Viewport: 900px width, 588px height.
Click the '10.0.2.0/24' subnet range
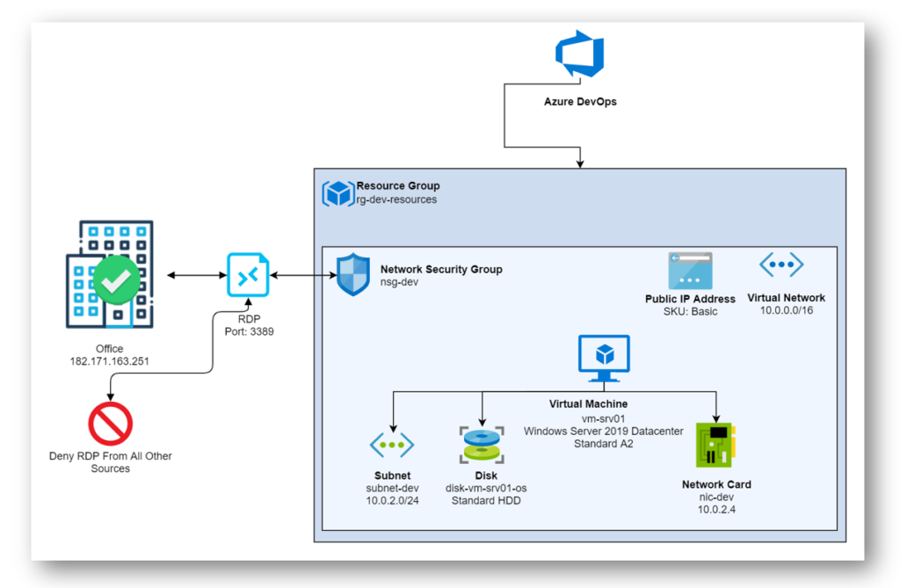[x=393, y=501]
